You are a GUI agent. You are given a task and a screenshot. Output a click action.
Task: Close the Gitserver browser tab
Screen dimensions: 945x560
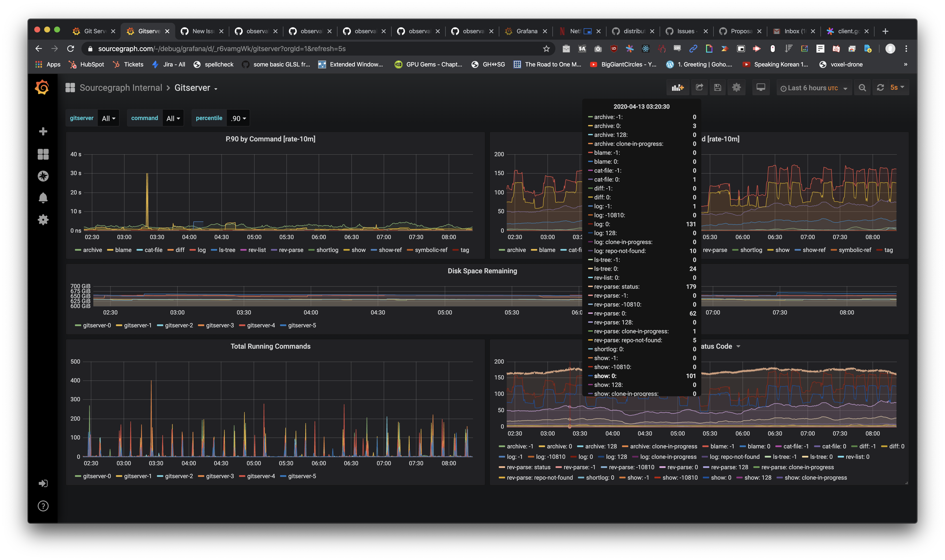(167, 31)
